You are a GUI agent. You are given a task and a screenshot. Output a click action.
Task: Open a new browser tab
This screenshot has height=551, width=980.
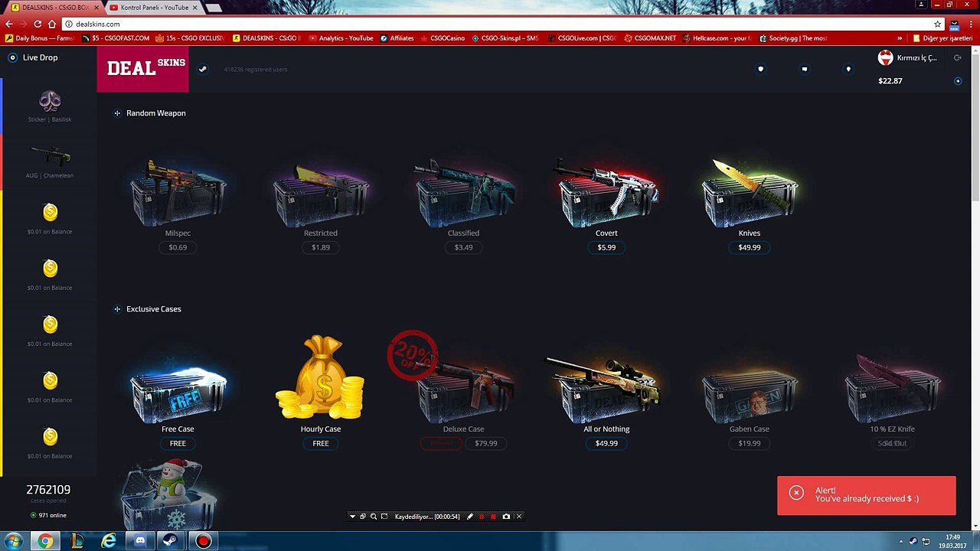point(214,8)
